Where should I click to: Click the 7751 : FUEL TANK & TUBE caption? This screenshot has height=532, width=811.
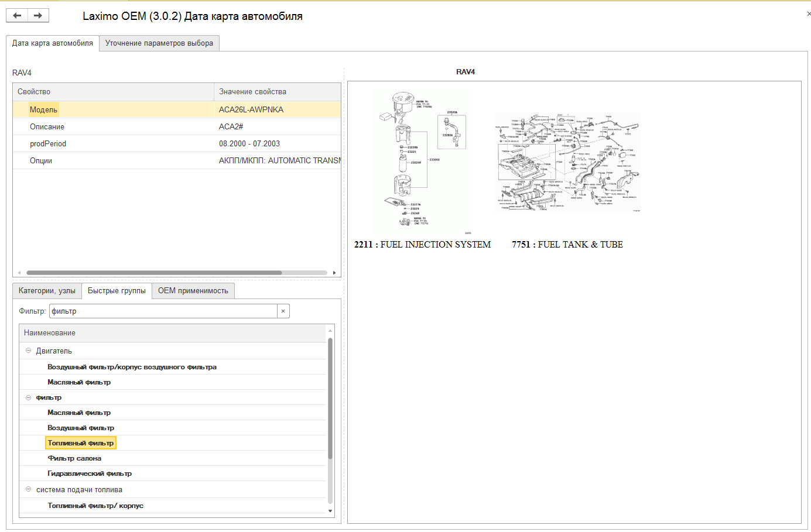(567, 245)
